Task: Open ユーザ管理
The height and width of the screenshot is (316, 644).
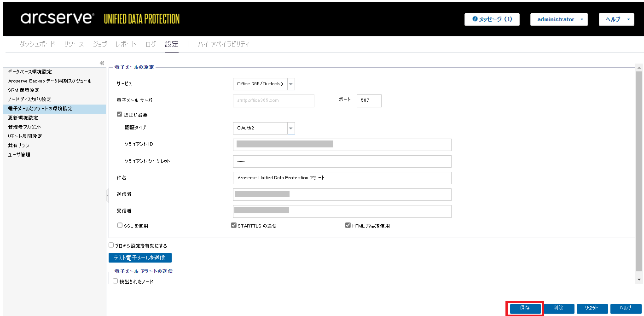Action: [54, 155]
